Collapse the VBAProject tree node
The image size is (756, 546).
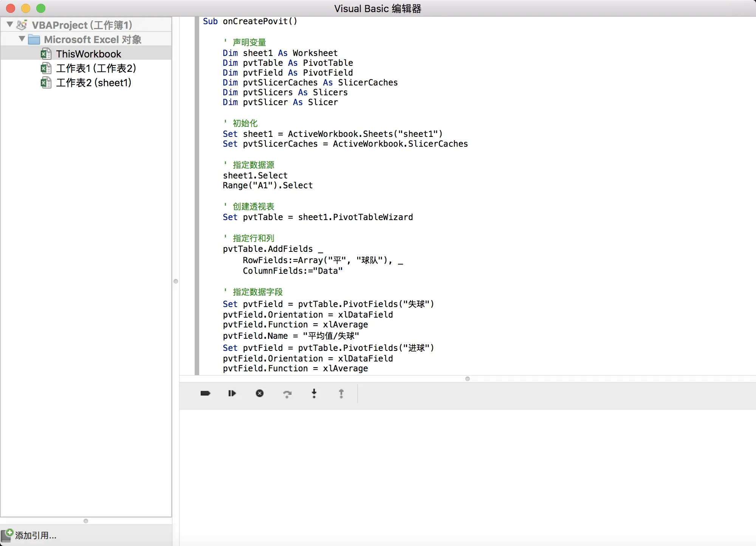[10, 25]
